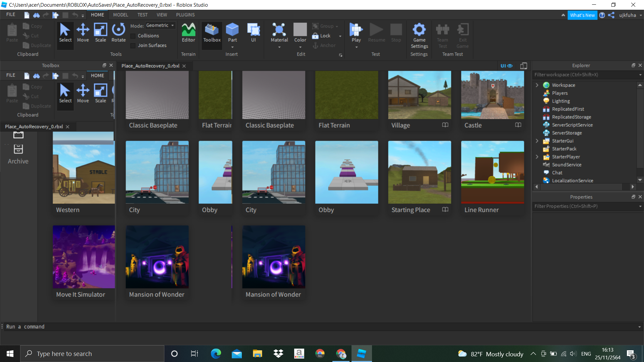Select the Lighting service in Explorer
The image size is (644, 362).
(x=561, y=101)
